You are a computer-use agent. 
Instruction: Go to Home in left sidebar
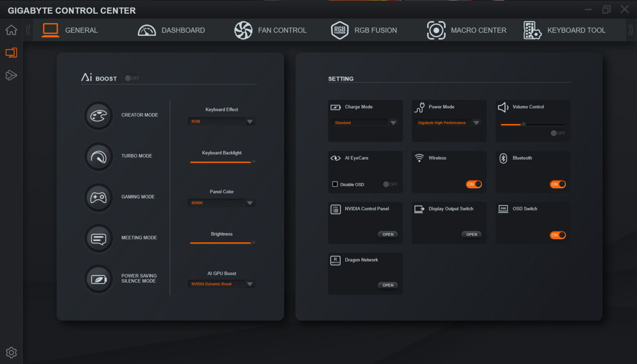pyautogui.click(x=11, y=30)
